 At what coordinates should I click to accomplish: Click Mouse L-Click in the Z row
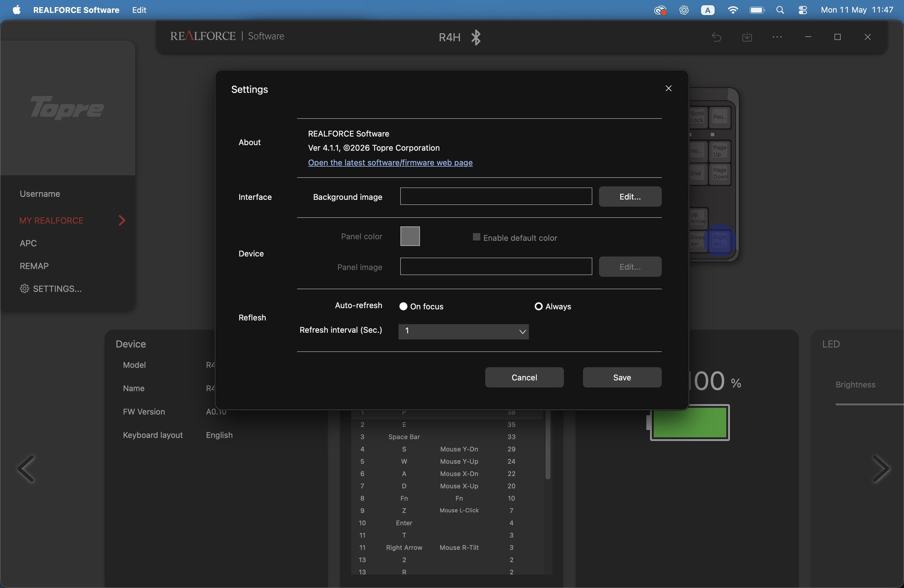(459, 510)
